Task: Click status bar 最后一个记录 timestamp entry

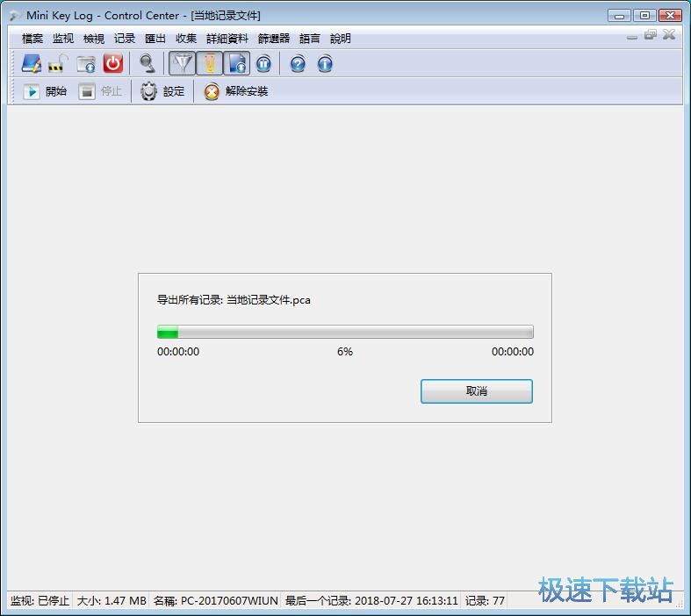Action: point(371,601)
